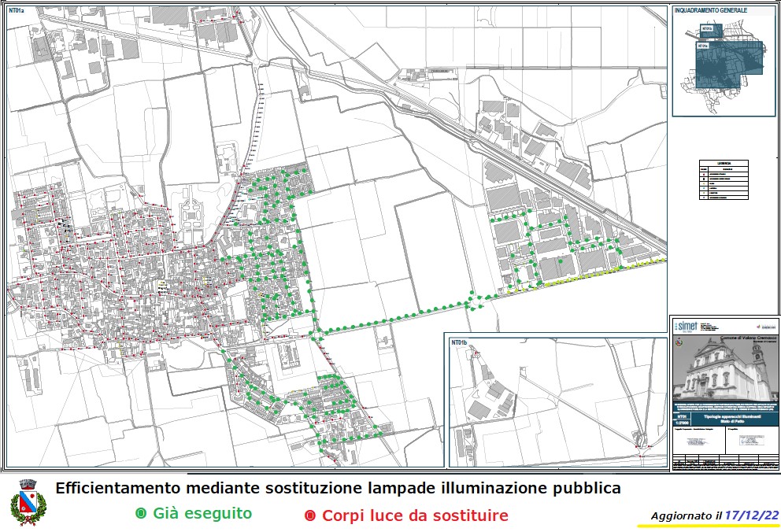Click the green circle beside Già eseguito
This screenshot has height=532, width=781.
tap(141, 514)
